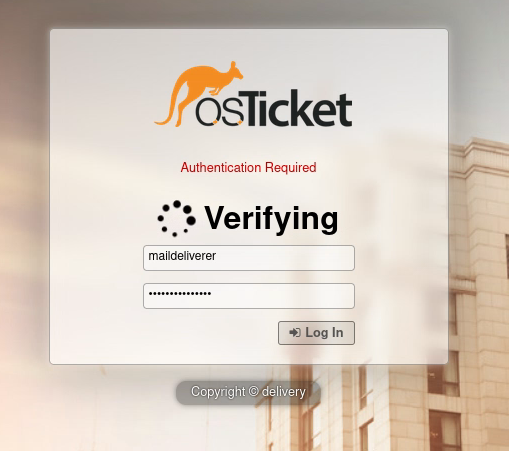The image size is (509, 451).
Task: Click the bold Verifying status text
Action: pyautogui.click(x=271, y=219)
